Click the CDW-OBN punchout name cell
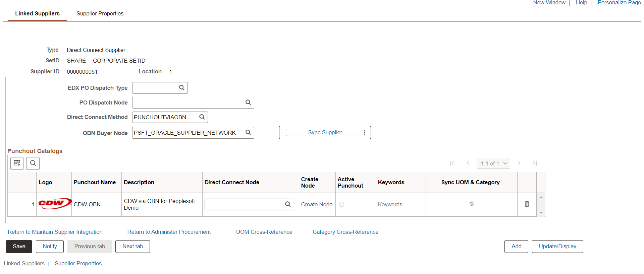The image size is (644, 274). [87, 204]
